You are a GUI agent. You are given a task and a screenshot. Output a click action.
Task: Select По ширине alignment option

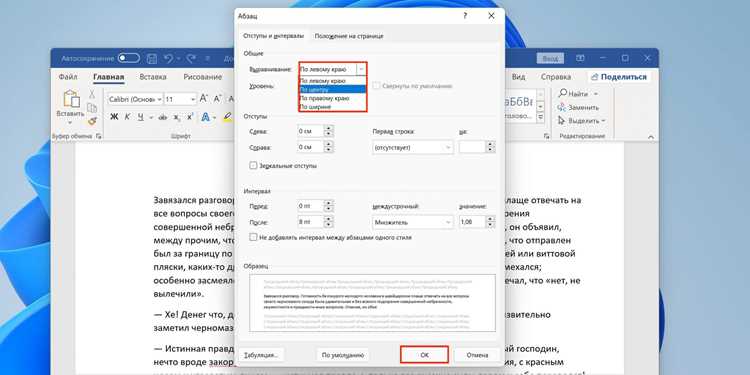[333, 106]
